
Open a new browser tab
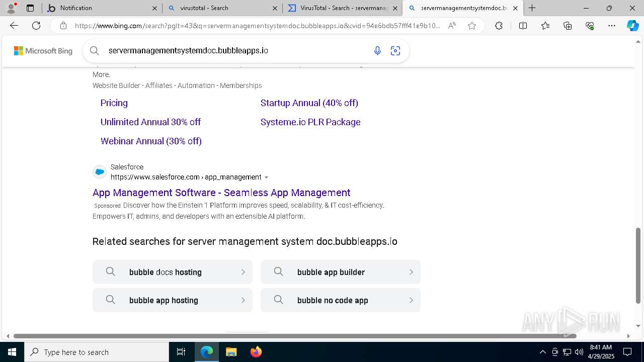click(x=532, y=8)
